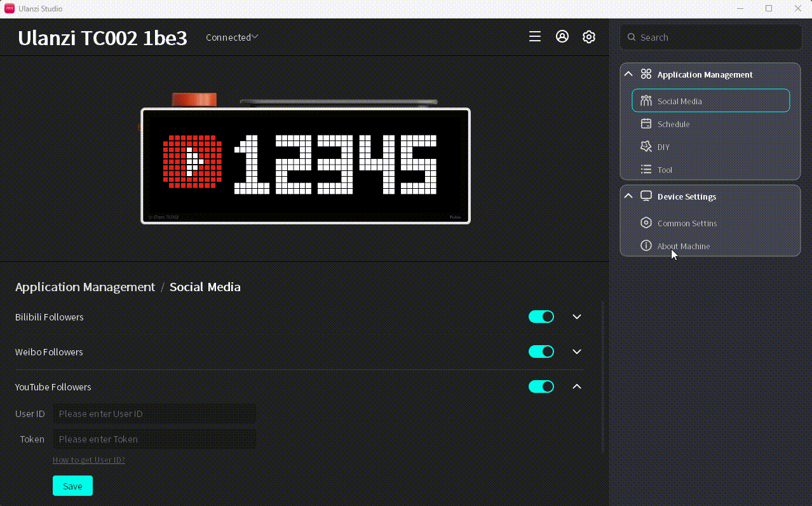This screenshot has height=506, width=812.
Task: Click the search magnifier icon
Action: (632, 38)
